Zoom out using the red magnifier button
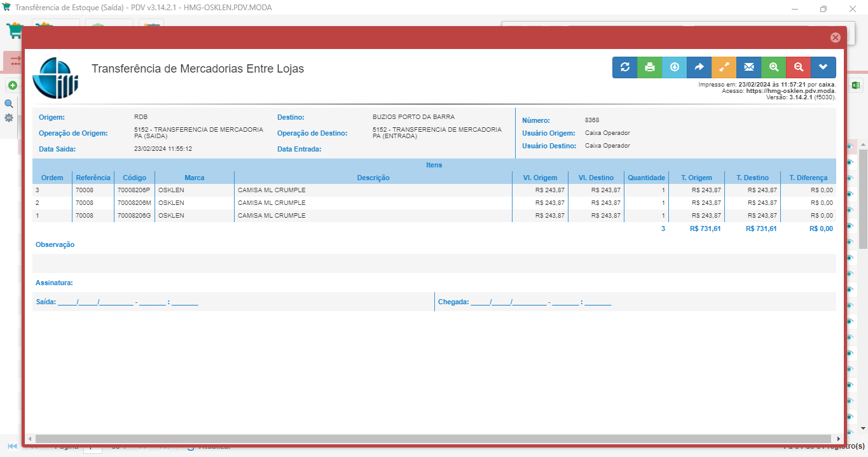 [x=799, y=67]
